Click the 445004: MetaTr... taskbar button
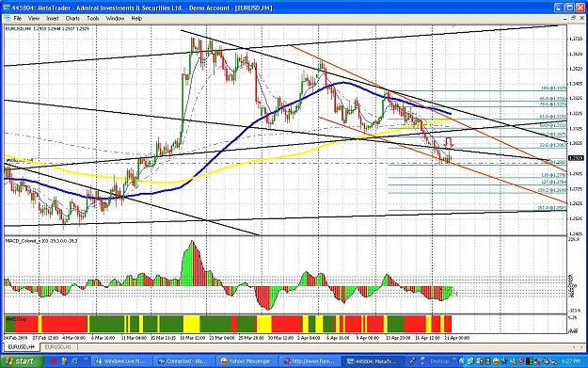 click(x=373, y=361)
